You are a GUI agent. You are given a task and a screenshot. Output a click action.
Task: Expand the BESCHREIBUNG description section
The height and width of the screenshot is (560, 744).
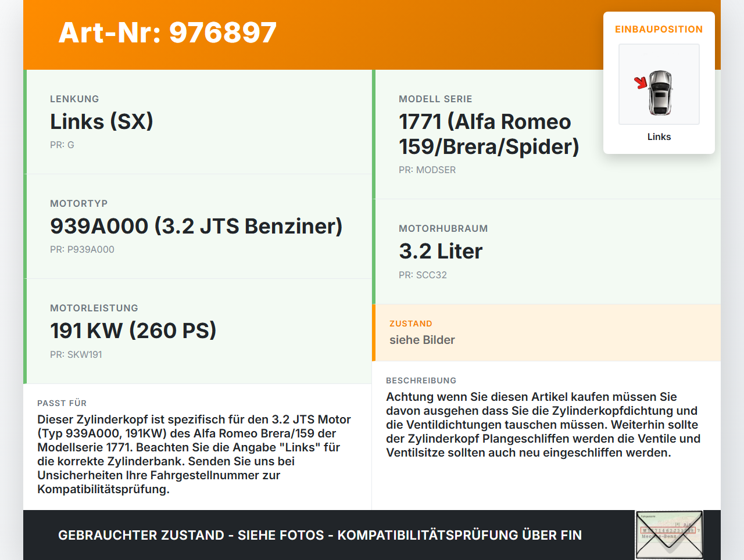421,380
